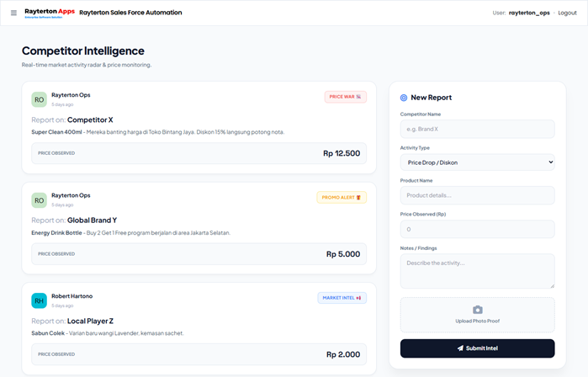Click the Notes / Findings text area
Image resolution: width=588 pixels, height=377 pixels.
[x=477, y=271]
